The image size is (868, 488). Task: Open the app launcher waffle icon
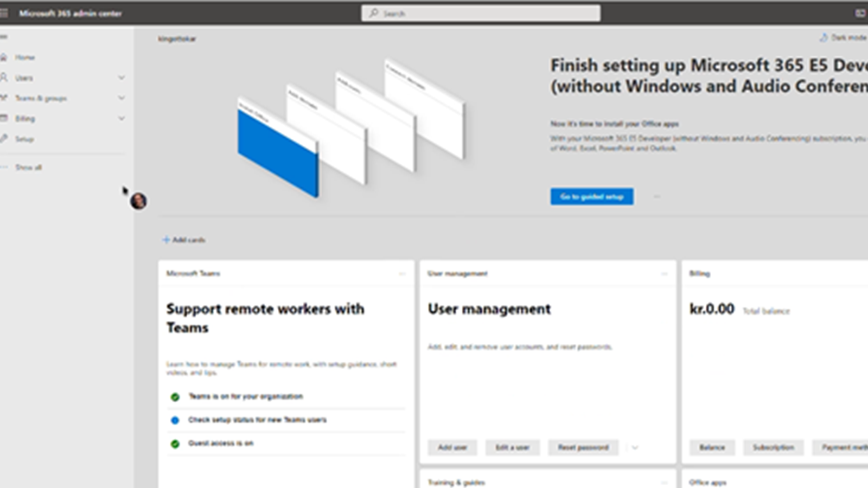pyautogui.click(x=4, y=13)
